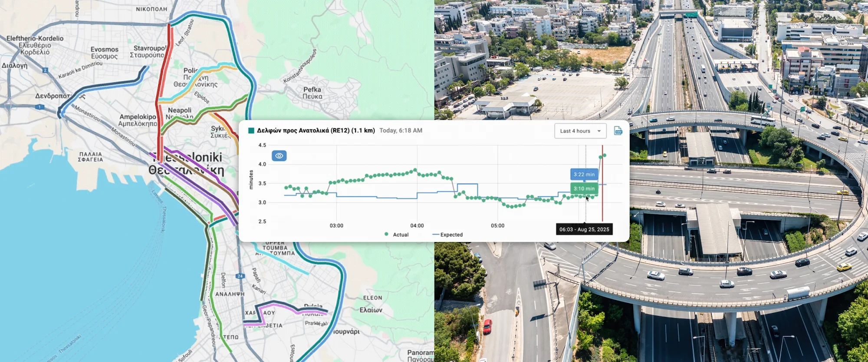This screenshot has height=362, width=868.
Task: Select the red current-time marker on chart
Action: pyautogui.click(x=602, y=183)
